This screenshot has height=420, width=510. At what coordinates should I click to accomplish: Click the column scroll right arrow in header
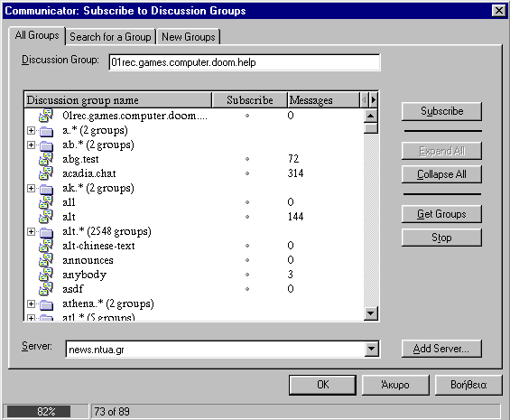click(x=374, y=99)
